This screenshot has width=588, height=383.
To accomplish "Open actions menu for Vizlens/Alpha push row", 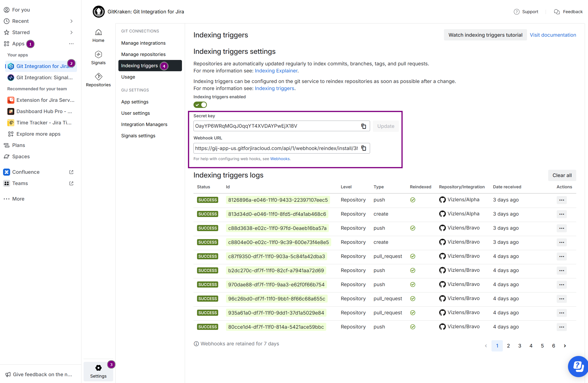I will coord(561,200).
